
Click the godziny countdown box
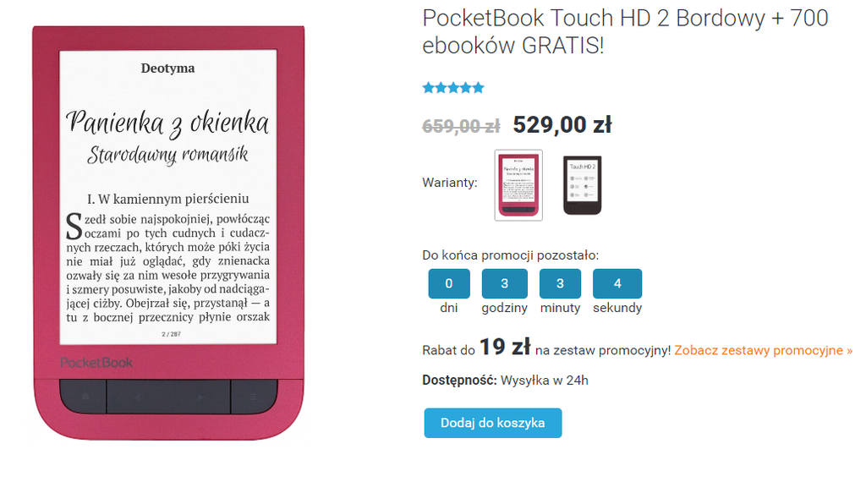coord(504,284)
